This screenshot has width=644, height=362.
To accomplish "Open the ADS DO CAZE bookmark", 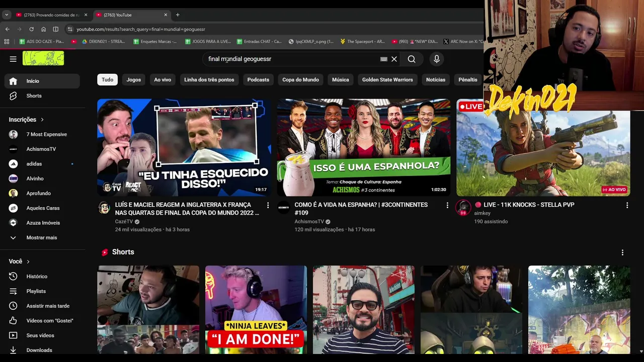I will (42, 42).
